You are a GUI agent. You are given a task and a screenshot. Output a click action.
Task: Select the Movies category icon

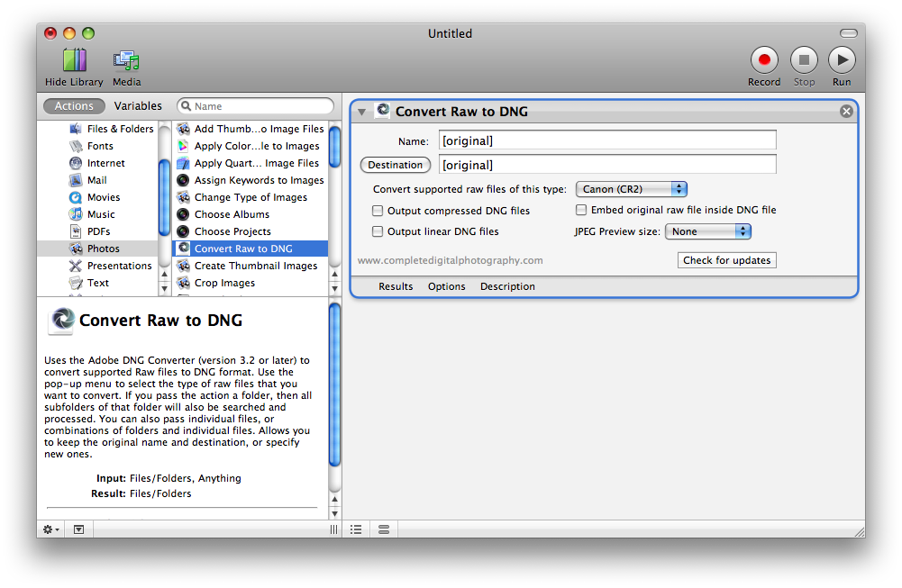click(x=76, y=198)
